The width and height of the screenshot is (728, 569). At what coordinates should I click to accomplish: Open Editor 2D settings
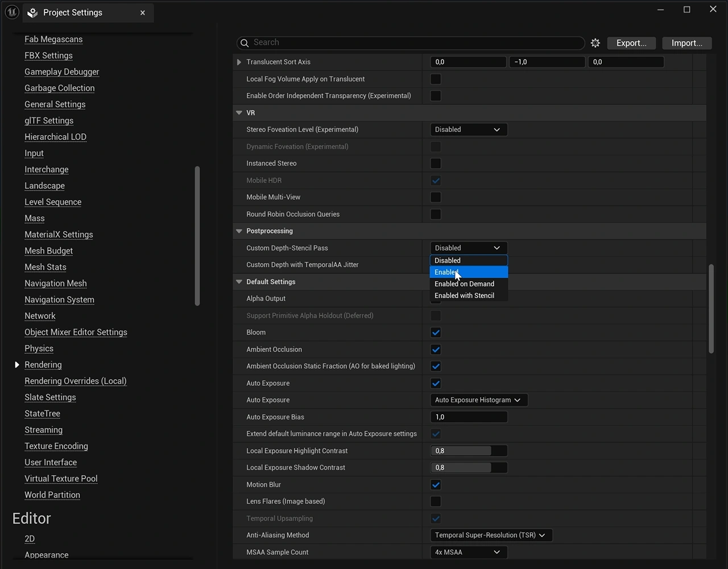point(30,539)
